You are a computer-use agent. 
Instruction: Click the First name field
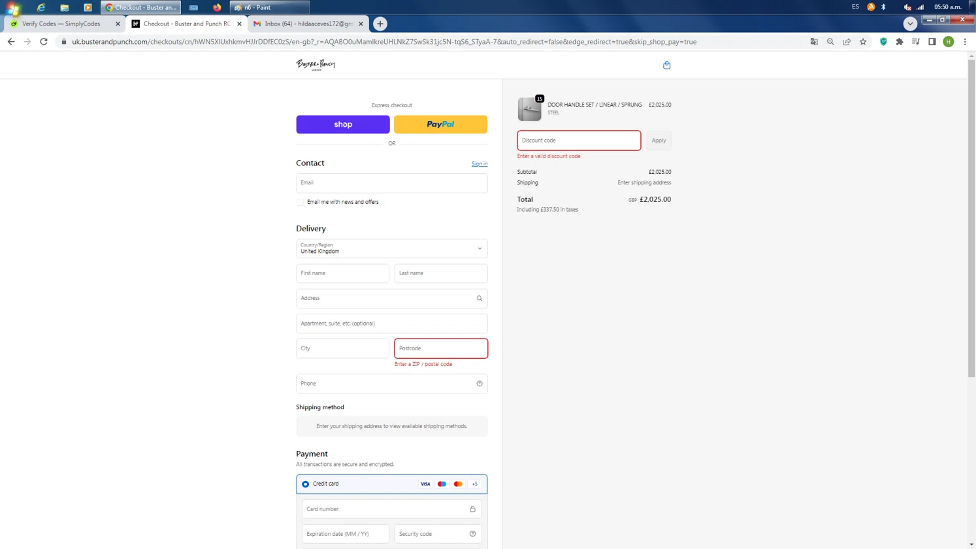coord(344,274)
